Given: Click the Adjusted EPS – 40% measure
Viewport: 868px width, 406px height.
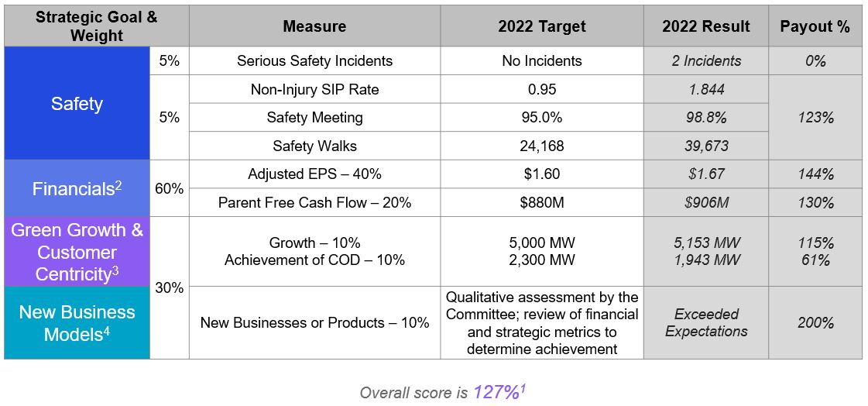Looking at the screenshot, I should coord(314,174).
